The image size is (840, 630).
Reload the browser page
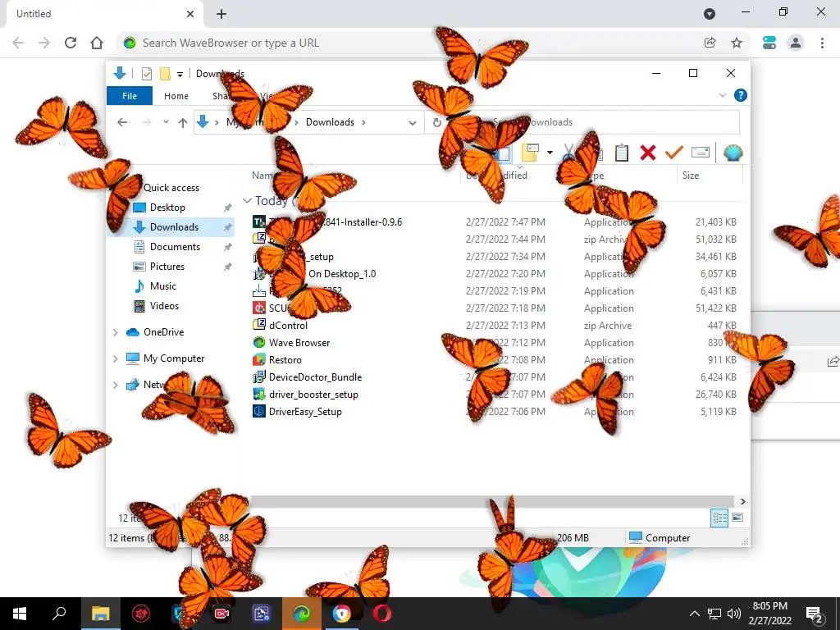[71, 43]
